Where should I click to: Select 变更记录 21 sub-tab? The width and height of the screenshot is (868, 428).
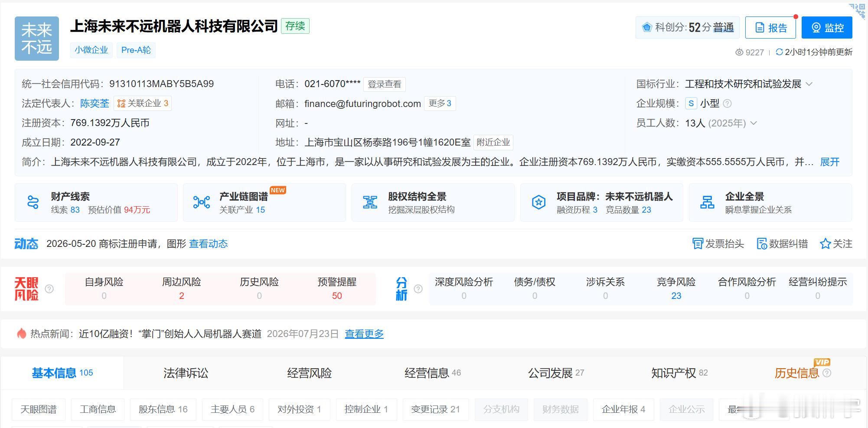pos(436,409)
